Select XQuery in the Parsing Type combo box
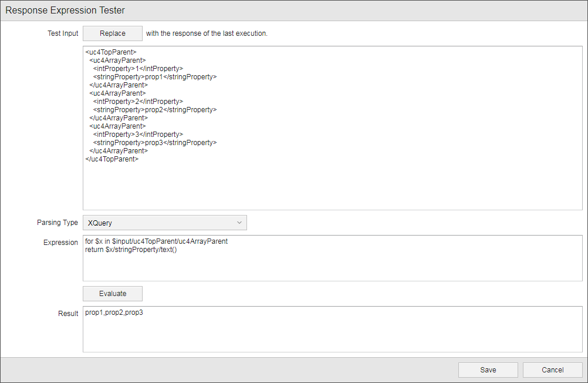 164,223
